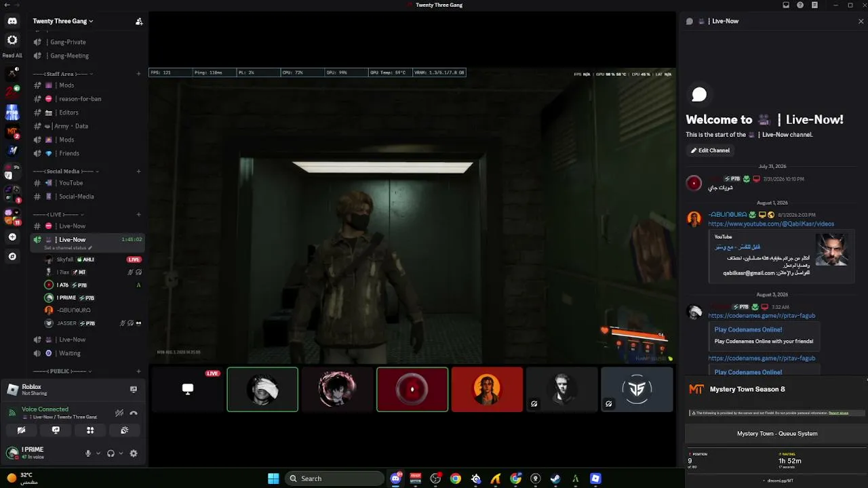Open headphone output options chevron
868x488 pixels.
tap(121, 453)
